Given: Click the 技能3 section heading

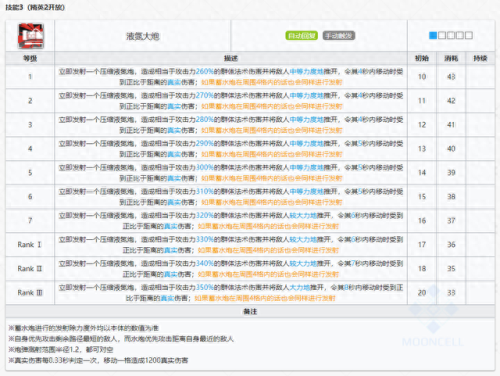Looking at the screenshot, I should point(35,7).
